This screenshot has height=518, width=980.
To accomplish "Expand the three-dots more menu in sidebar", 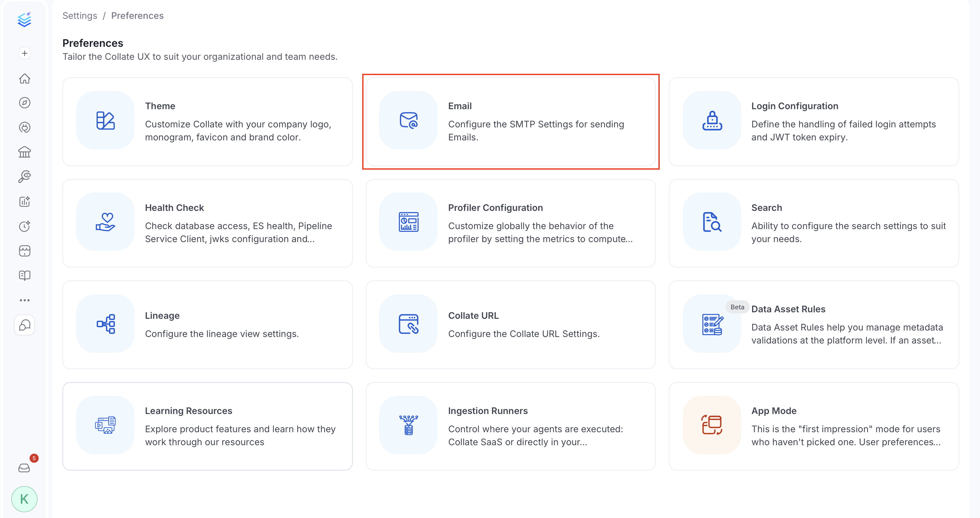I will pyautogui.click(x=24, y=300).
